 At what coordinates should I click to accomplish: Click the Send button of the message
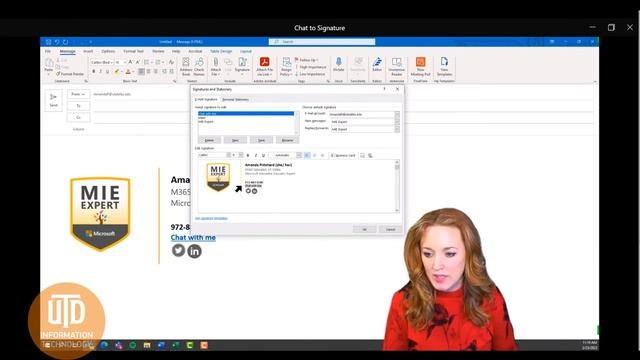53,100
